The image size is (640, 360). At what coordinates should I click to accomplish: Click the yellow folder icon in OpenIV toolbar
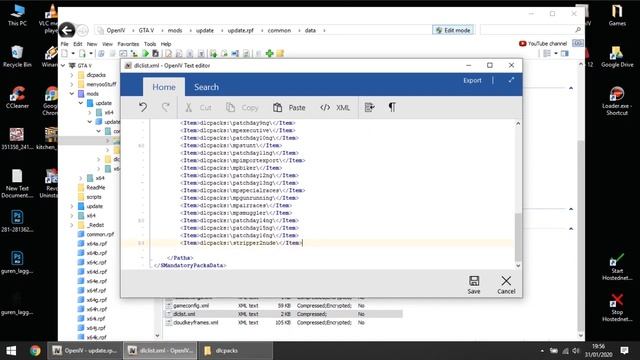point(280,53)
